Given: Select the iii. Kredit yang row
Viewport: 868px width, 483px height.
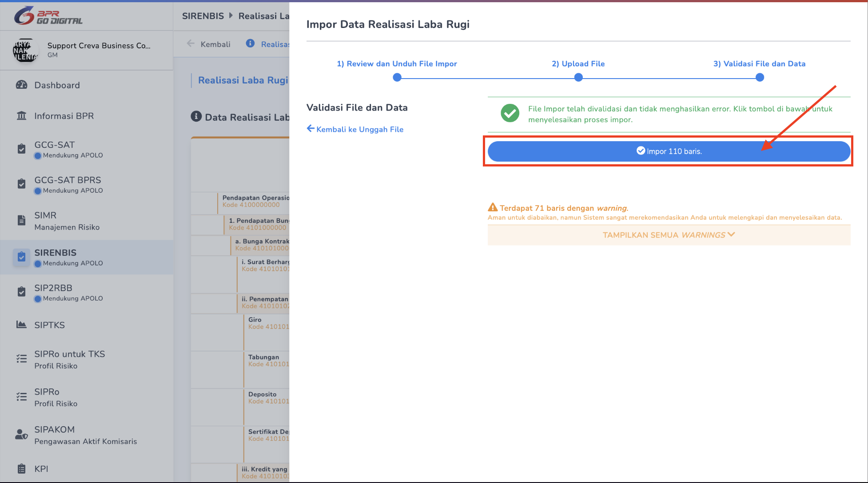Looking at the screenshot, I should [240, 472].
